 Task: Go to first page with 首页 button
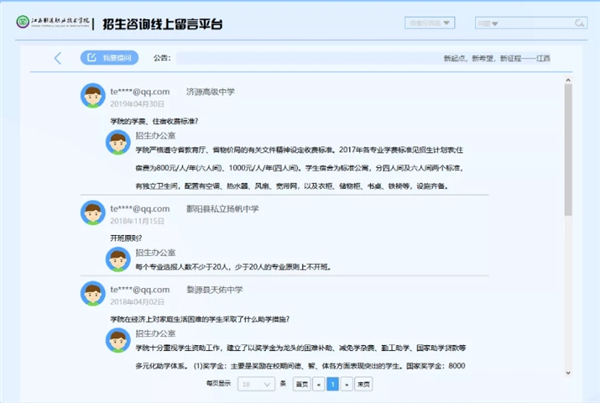click(302, 384)
